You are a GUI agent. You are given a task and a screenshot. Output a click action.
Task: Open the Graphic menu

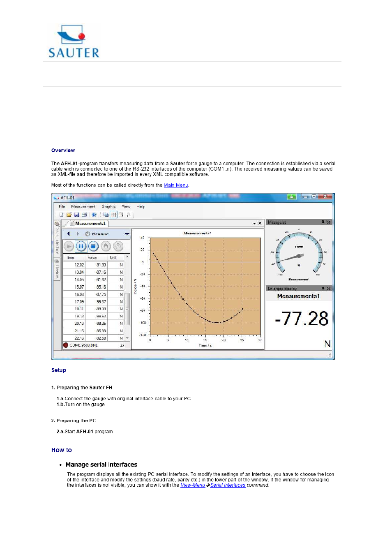pos(109,206)
